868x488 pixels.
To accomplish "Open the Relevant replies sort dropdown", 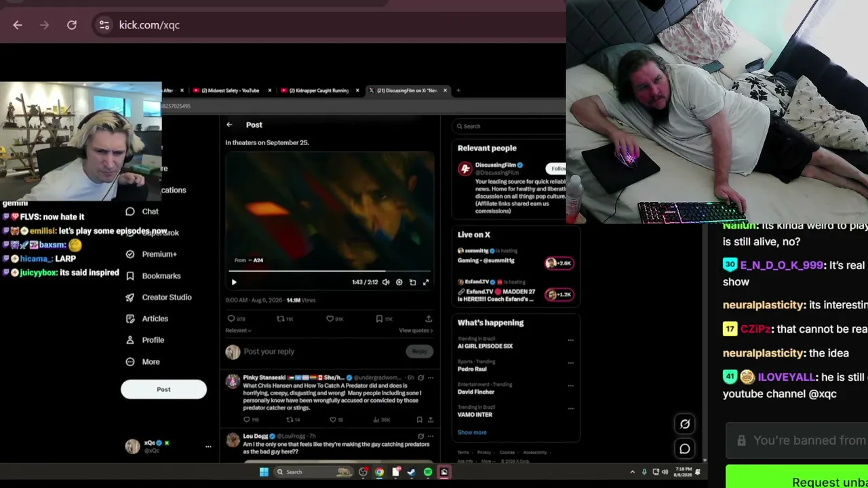I will (238, 331).
